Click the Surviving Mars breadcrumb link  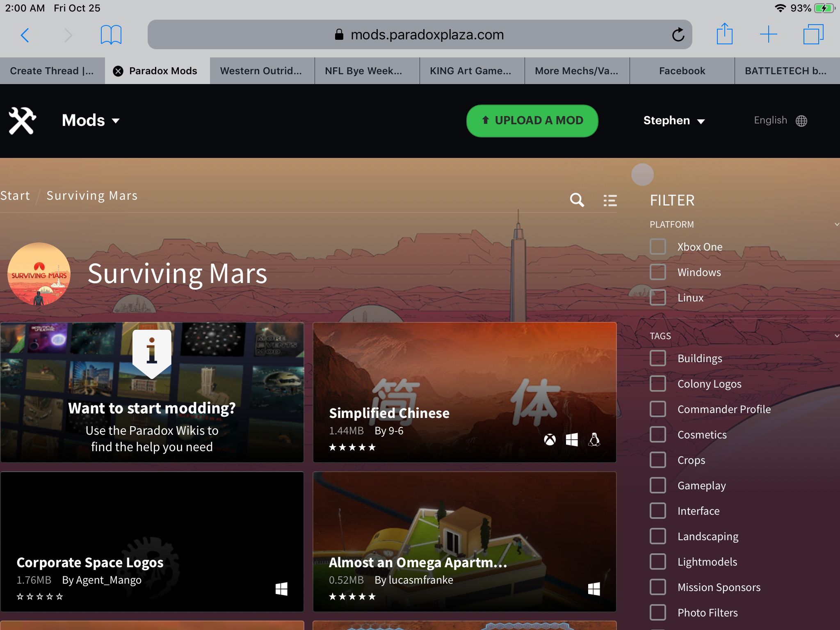tap(92, 196)
